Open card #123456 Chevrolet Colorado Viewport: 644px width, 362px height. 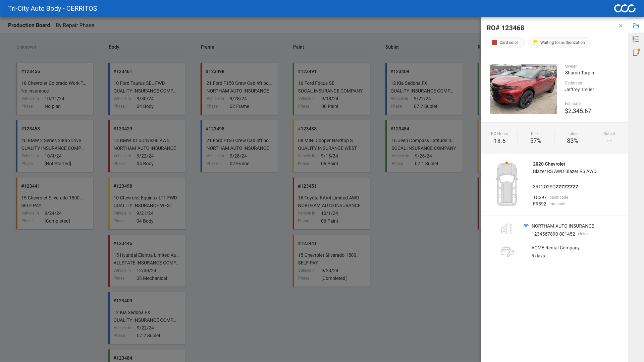pyautogui.click(x=55, y=89)
